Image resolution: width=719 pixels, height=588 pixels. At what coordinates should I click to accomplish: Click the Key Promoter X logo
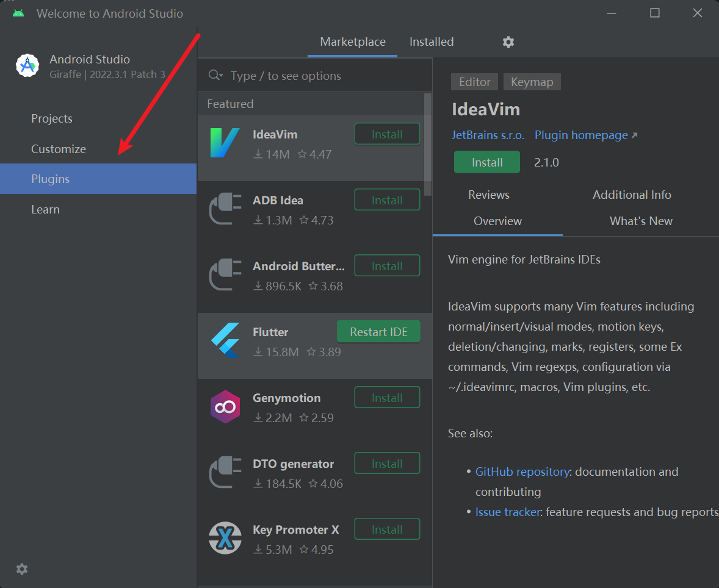click(x=225, y=538)
